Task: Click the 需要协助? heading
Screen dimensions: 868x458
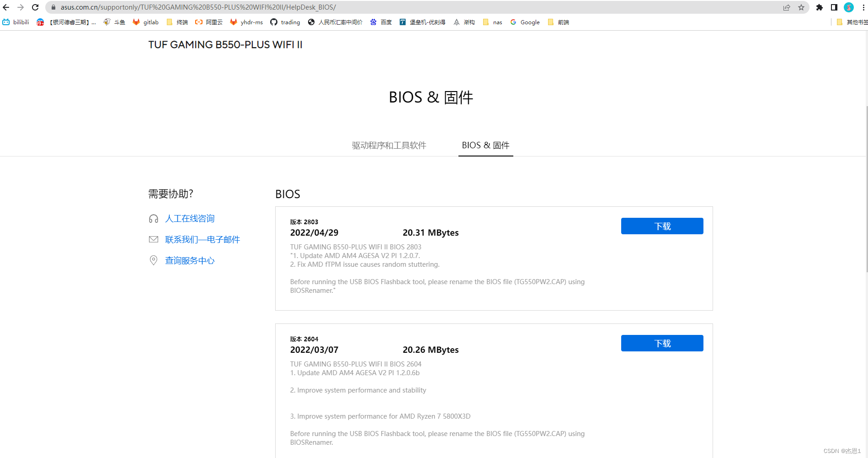Action: [170, 194]
